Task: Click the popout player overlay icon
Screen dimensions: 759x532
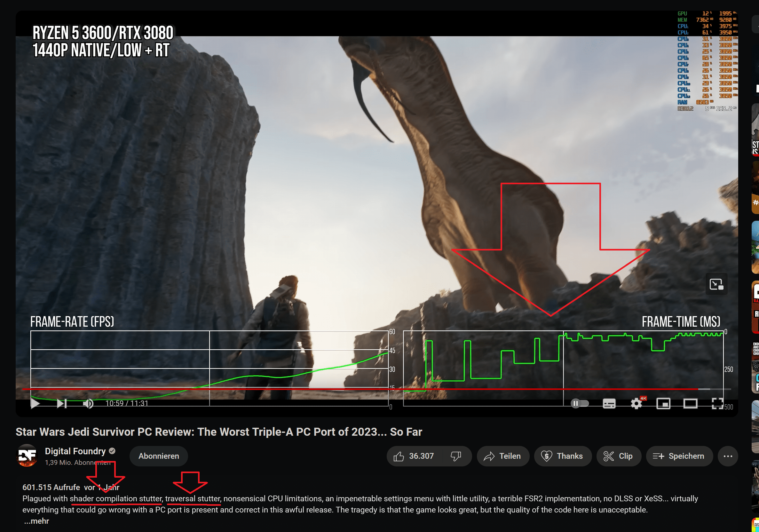Action: click(716, 284)
